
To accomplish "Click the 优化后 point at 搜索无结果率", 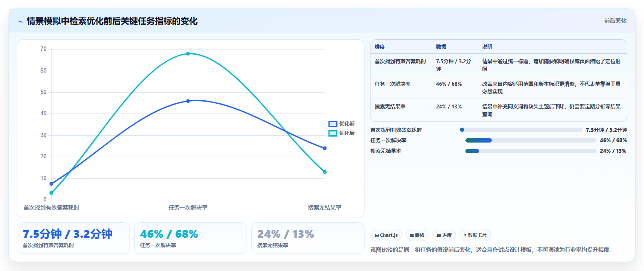I will [325, 172].
